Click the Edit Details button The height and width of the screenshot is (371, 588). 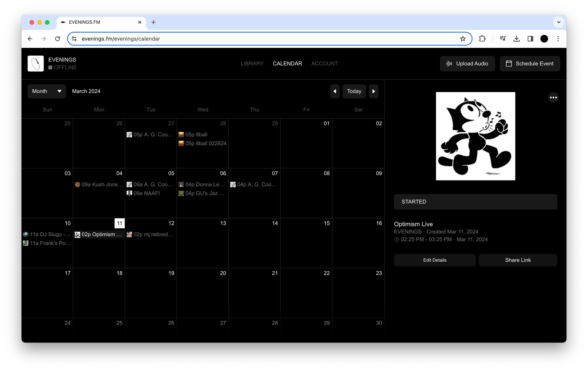pos(435,260)
